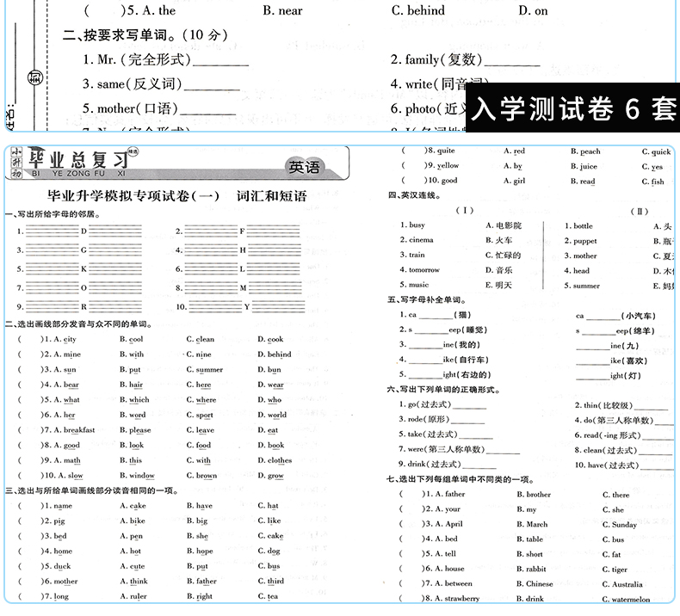Select option B. rabbit
Viewport: 680px width, 616px height.
point(531,569)
